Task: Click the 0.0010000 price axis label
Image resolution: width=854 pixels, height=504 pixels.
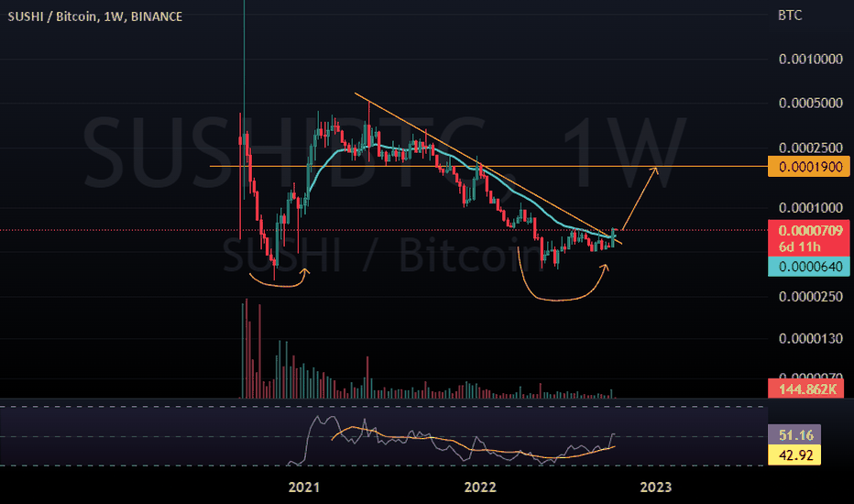Action: [x=810, y=59]
